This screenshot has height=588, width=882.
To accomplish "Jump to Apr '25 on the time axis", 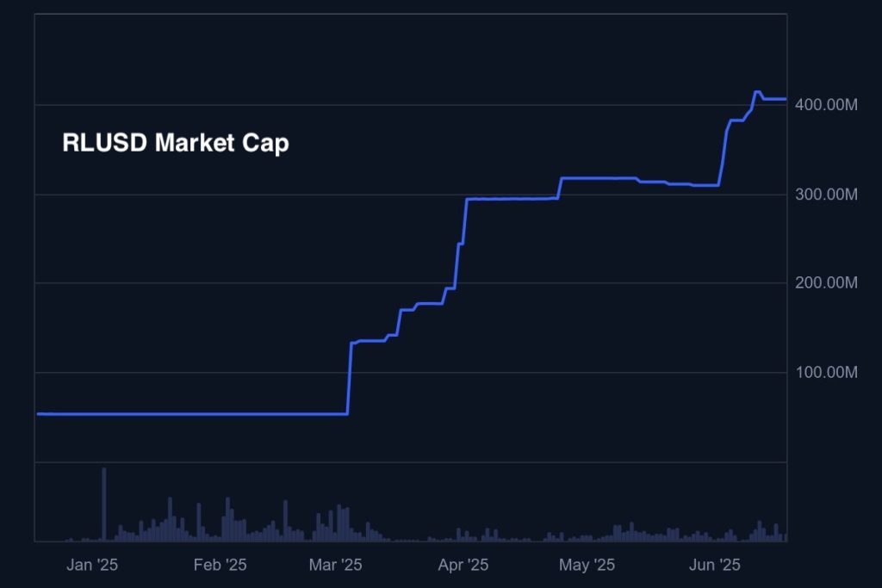I will [x=463, y=565].
